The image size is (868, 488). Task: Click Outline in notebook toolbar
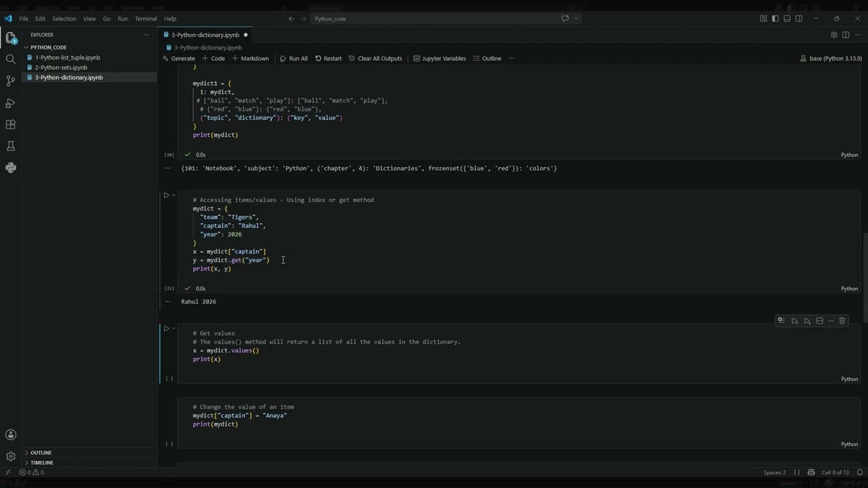487,58
